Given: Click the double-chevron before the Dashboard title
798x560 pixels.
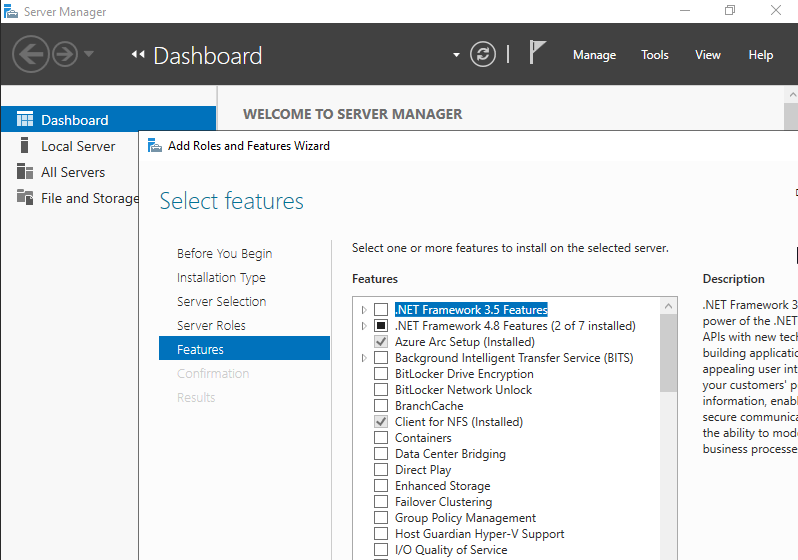Looking at the screenshot, I should coord(138,54).
